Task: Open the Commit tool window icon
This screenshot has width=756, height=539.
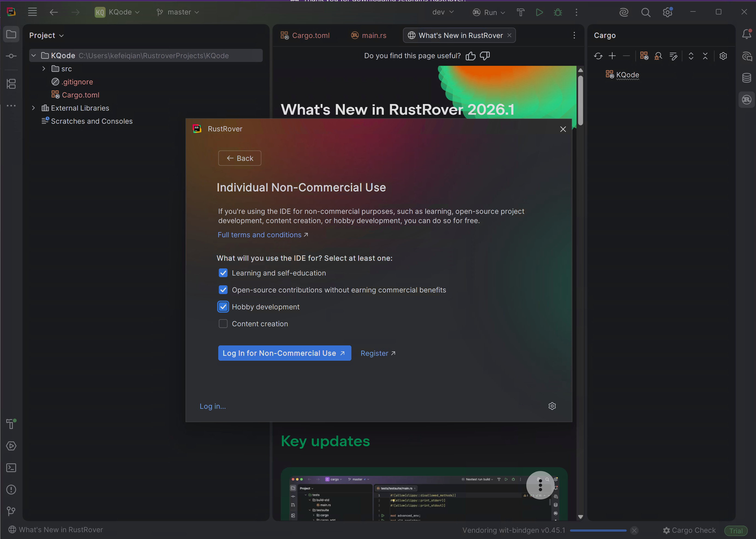Action: click(11, 56)
